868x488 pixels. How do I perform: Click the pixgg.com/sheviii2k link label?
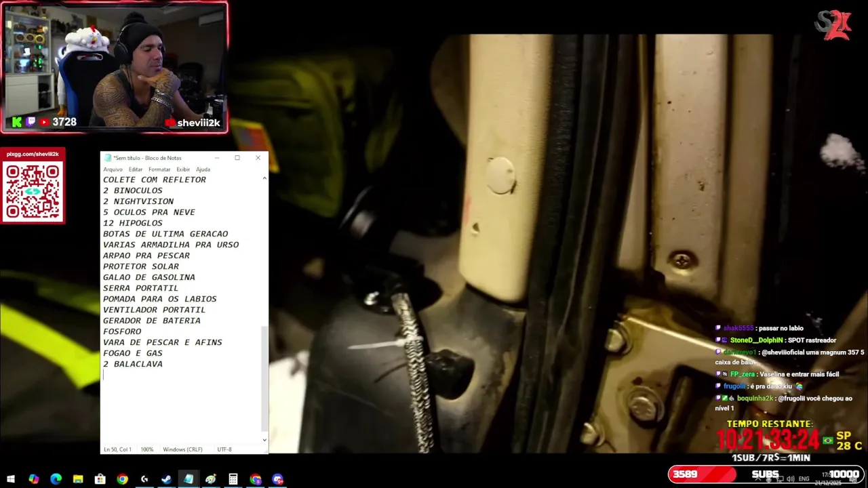33,154
